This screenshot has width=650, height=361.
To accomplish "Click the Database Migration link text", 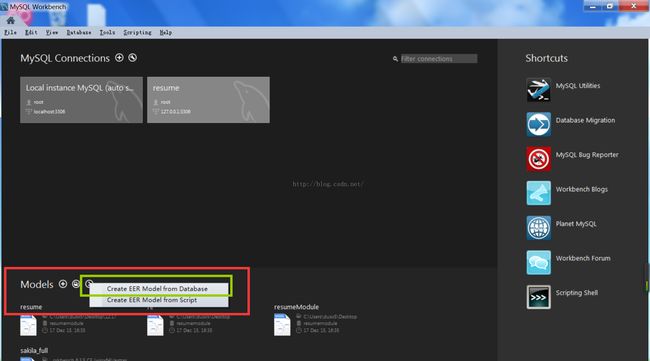I will pos(585,120).
